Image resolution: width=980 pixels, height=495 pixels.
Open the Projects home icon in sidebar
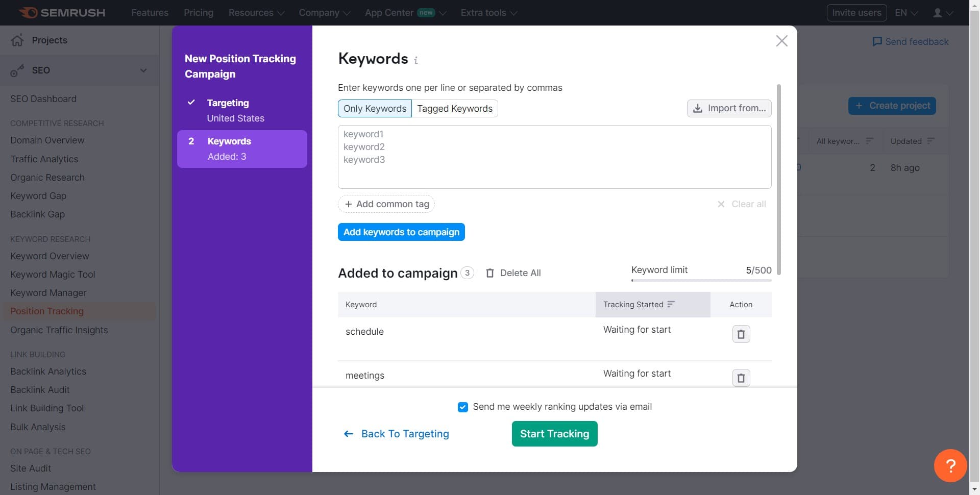click(x=17, y=40)
